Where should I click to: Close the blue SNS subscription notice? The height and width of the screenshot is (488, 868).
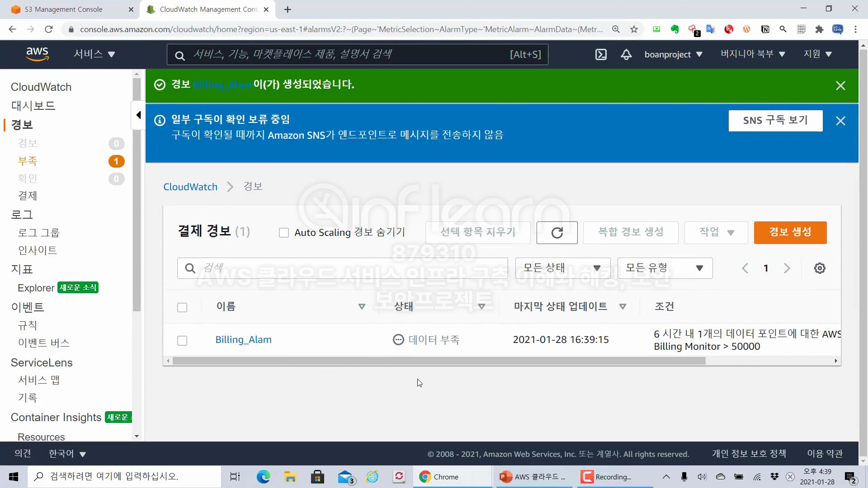pos(840,121)
